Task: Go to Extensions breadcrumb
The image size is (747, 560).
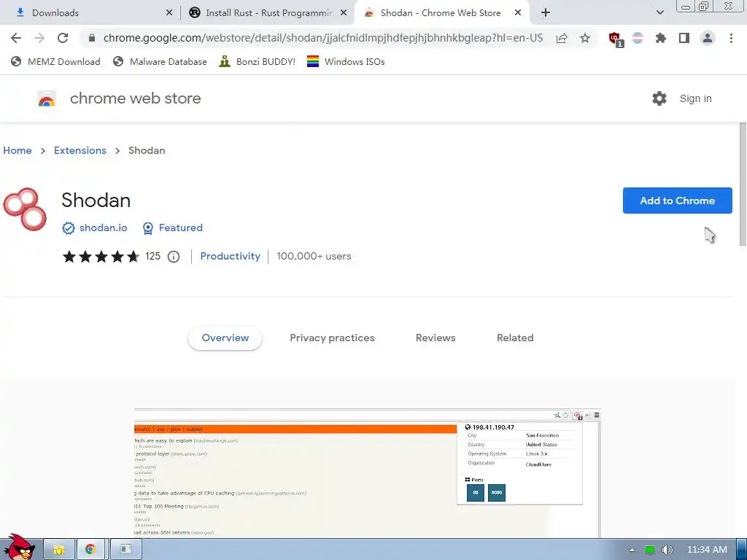Action: click(x=80, y=150)
